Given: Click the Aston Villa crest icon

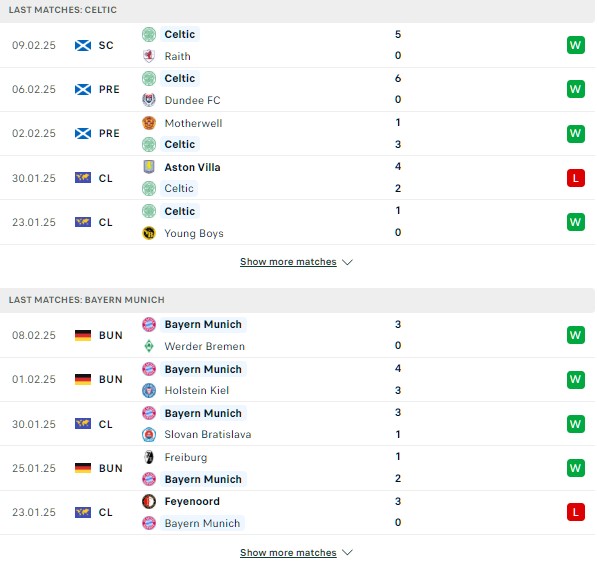Looking at the screenshot, I should 149,167.
